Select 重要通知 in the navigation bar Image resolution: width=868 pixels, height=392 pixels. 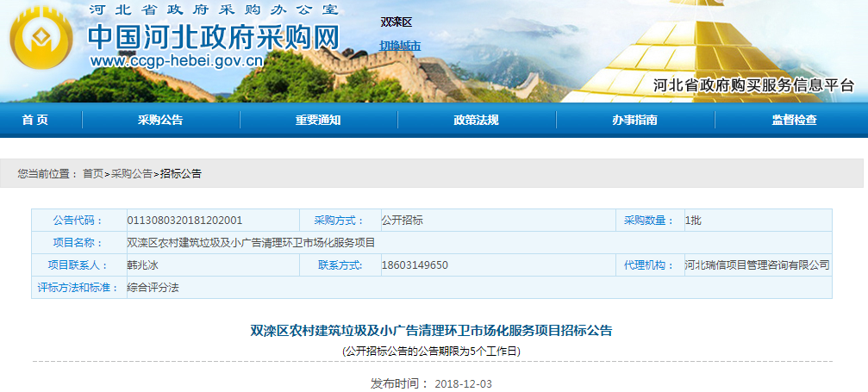pyautogui.click(x=318, y=120)
